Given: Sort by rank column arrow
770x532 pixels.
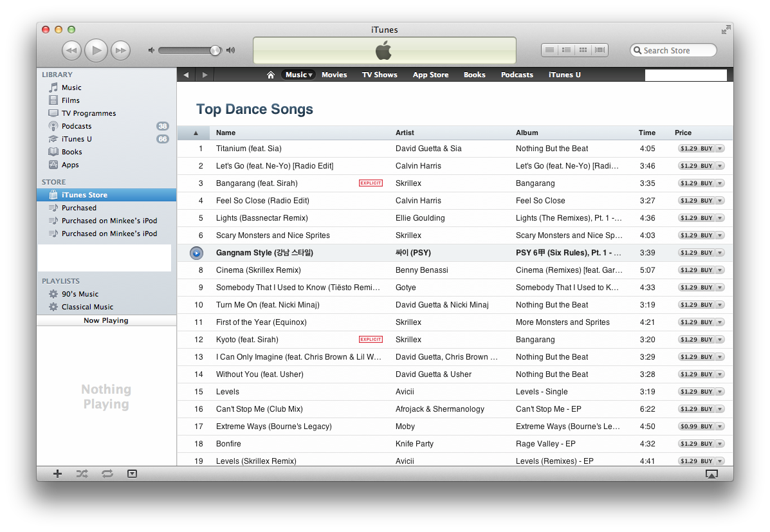Looking at the screenshot, I should 196,133.
